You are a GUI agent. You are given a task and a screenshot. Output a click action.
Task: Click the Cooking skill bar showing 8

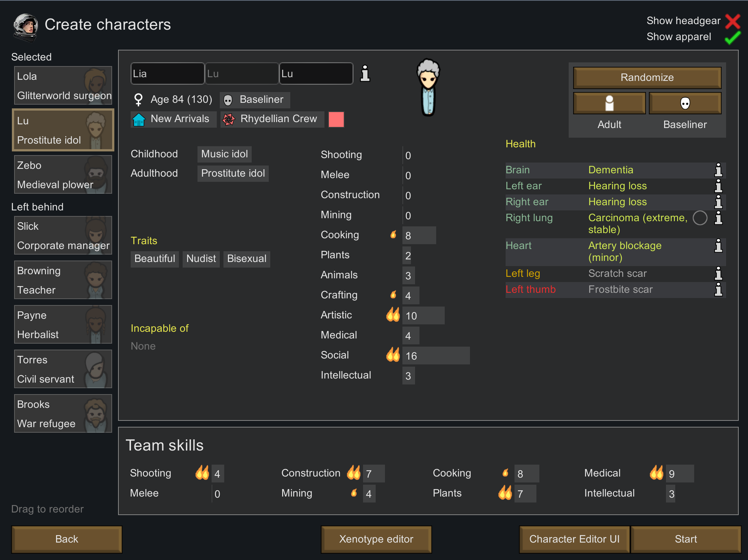[419, 235]
